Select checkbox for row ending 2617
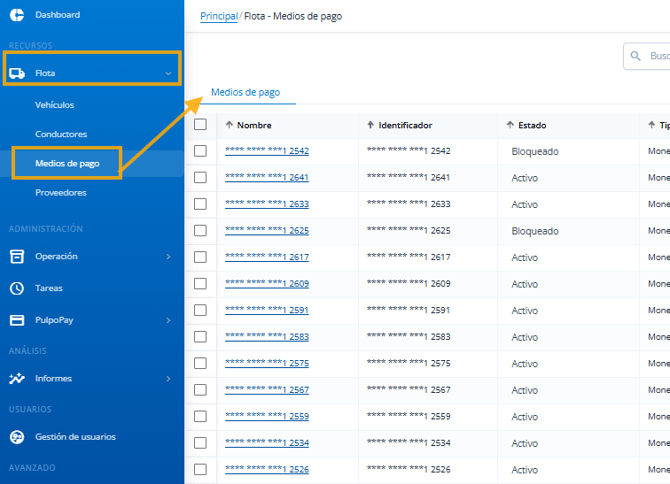670x484 pixels. (200, 257)
